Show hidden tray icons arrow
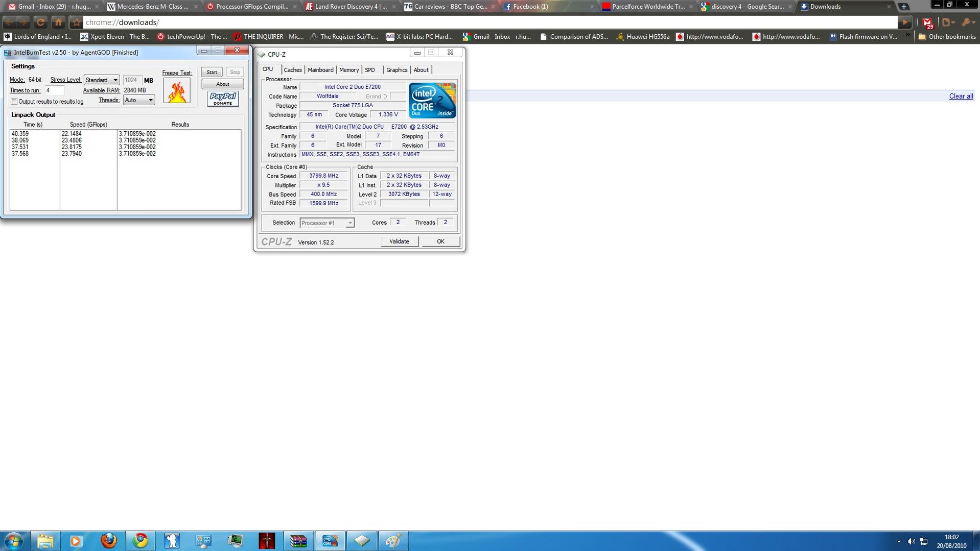Screen dimensions: 980x551 899,541
